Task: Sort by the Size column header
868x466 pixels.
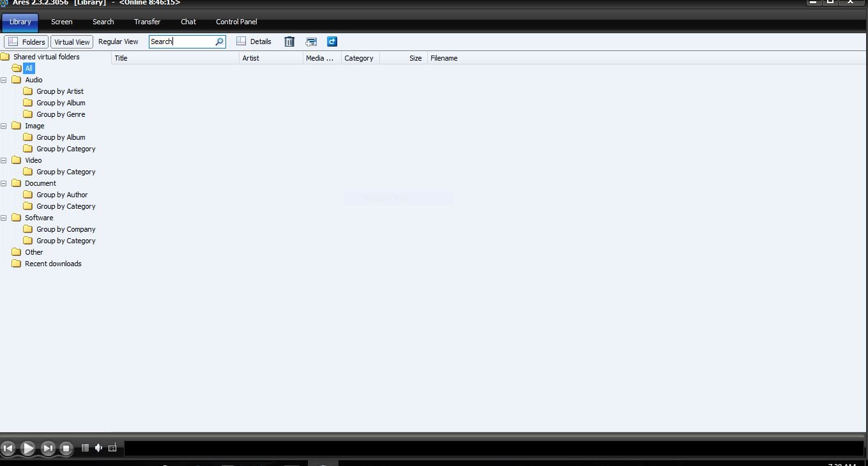Action: click(404, 58)
